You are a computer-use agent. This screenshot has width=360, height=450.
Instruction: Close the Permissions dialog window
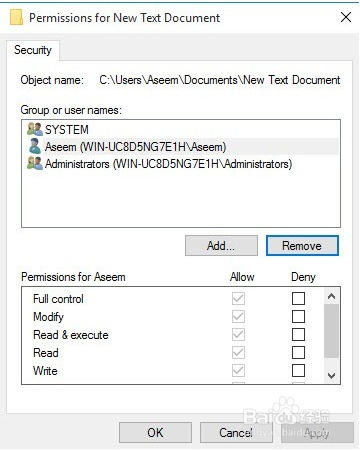click(x=346, y=17)
